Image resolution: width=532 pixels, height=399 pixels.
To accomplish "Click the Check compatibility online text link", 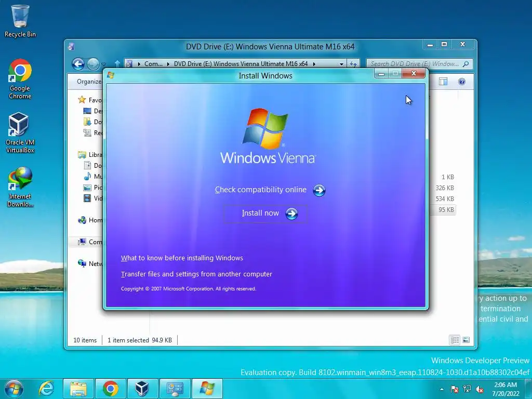I will (261, 190).
